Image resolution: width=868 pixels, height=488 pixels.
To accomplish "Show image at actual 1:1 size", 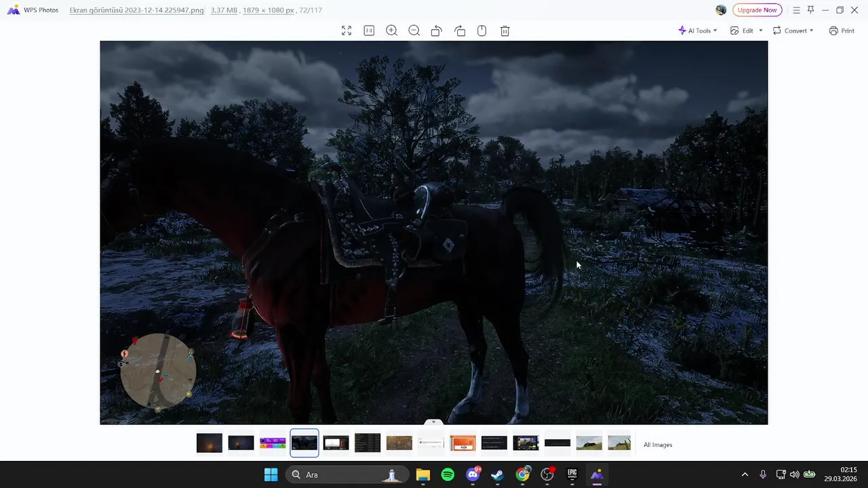I will pos(369,30).
